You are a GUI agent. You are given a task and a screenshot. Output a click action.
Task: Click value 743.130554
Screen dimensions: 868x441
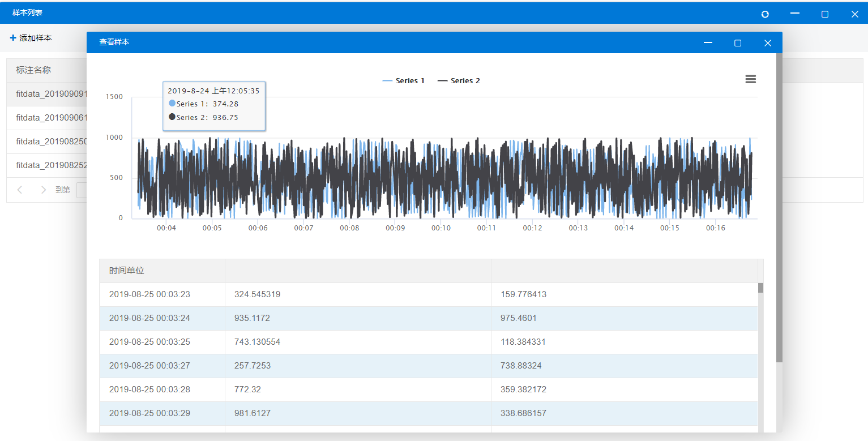pos(257,342)
